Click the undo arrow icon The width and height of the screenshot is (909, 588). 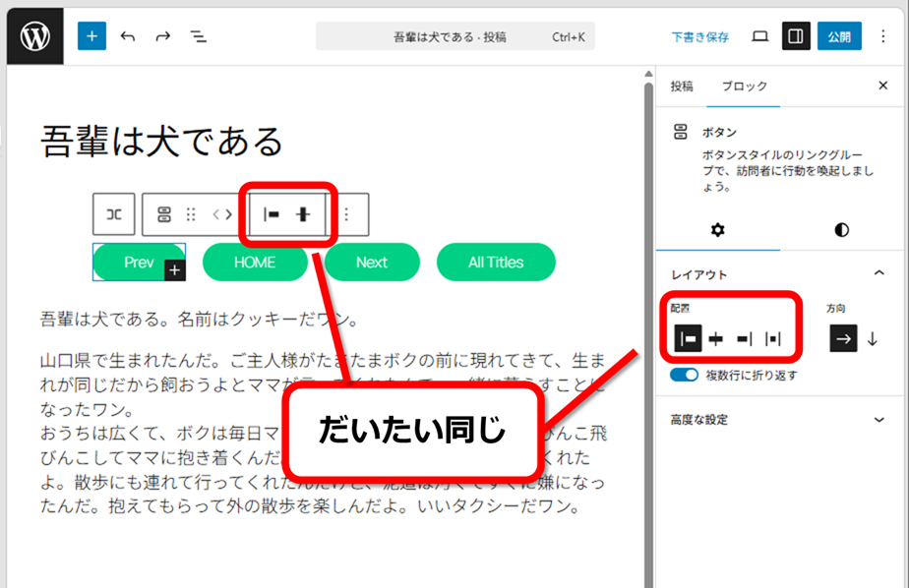(128, 36)
